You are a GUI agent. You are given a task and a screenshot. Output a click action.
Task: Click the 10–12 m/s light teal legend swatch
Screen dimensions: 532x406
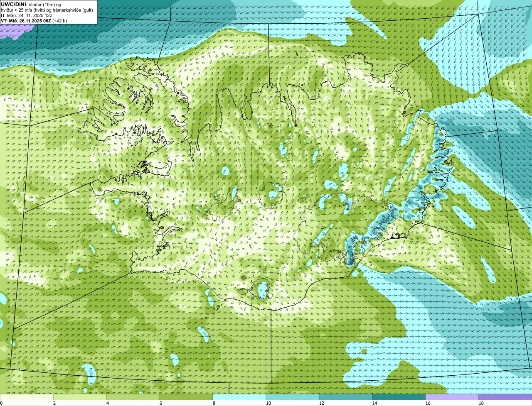pyautogui.click(x=293, y=397)
